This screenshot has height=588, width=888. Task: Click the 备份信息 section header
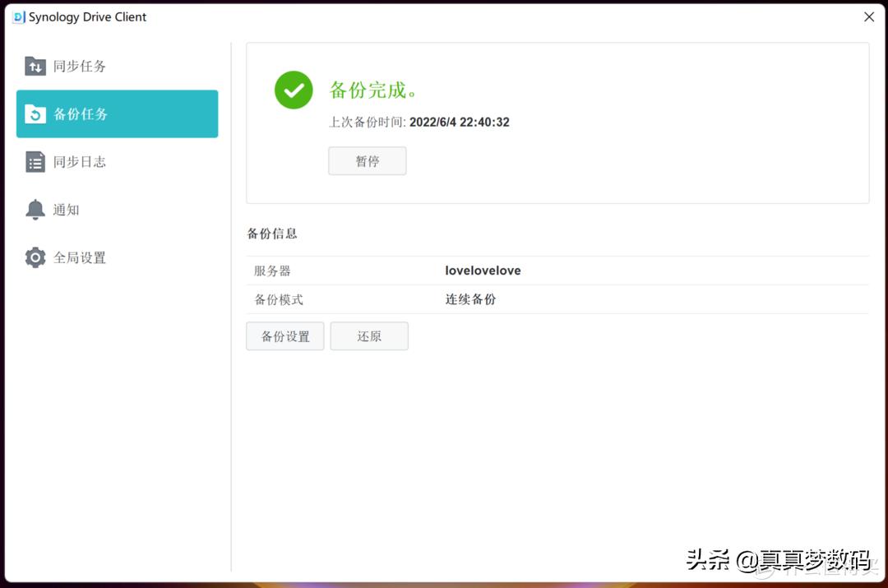(x=272, y=233)
